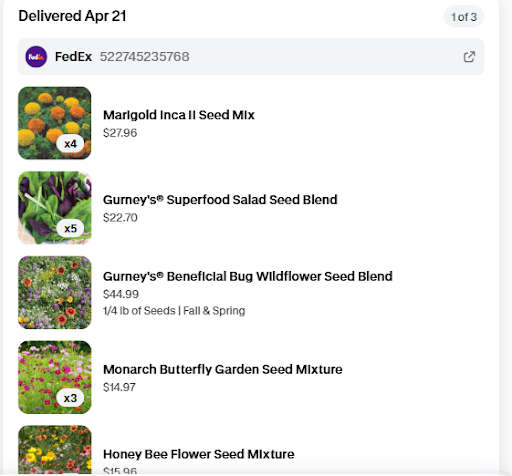This screenshot has height=476, width=512.
Task: Open FedEx tracking external link icon
Action: point(469,57)
